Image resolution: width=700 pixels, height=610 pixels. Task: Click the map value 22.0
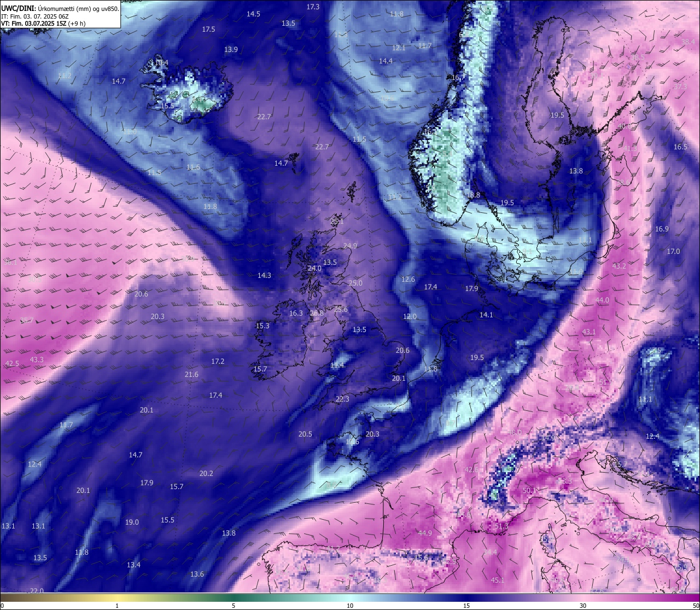click(x=37, y=590)
